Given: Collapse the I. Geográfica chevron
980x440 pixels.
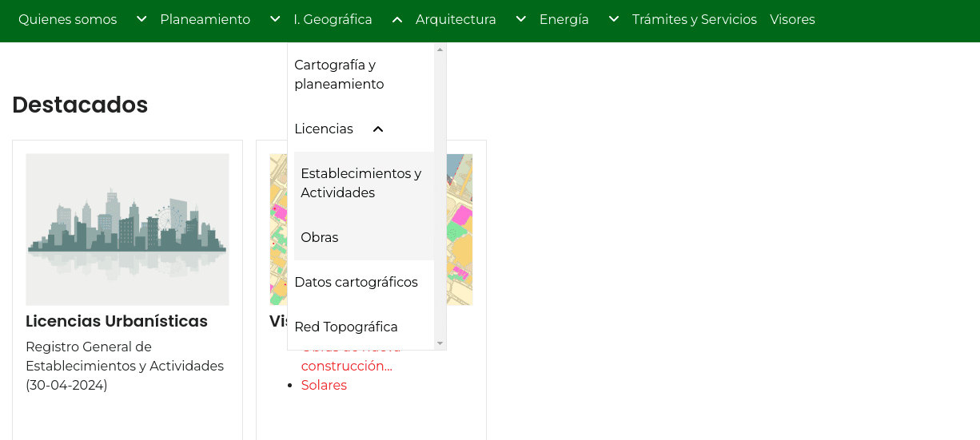Looking at the screenshot, I should (x=397, y=19).
